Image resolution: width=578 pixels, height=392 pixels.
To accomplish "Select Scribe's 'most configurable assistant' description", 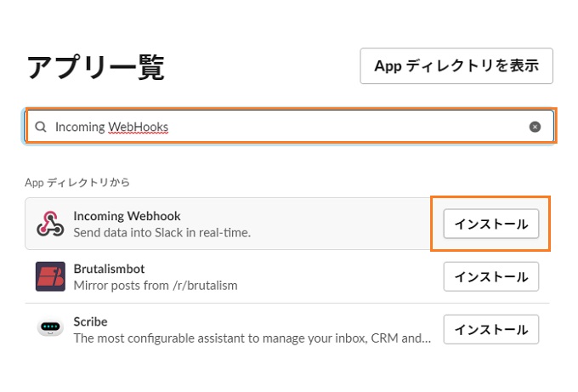I will pos(252,338).
